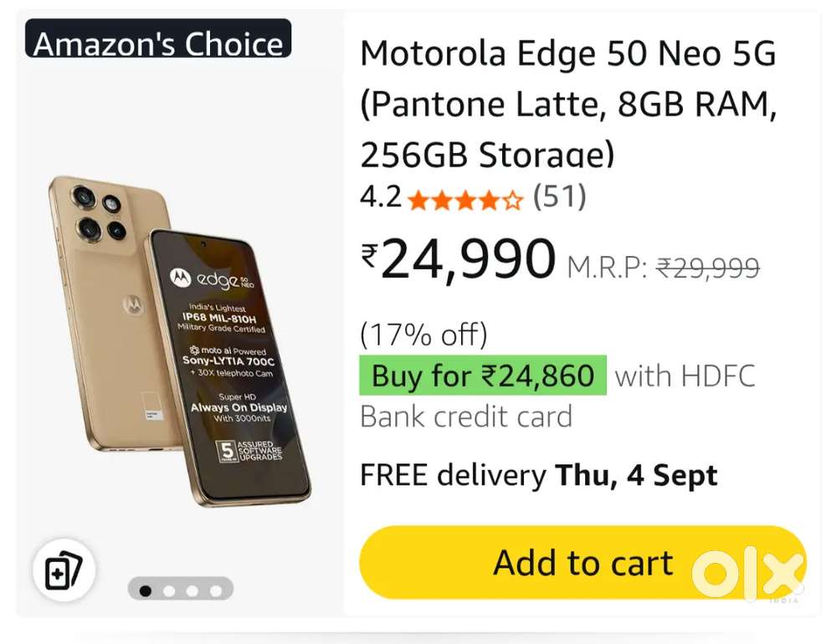Click the first rating star
Screen dimensions: 837x644
coord(417,198)
